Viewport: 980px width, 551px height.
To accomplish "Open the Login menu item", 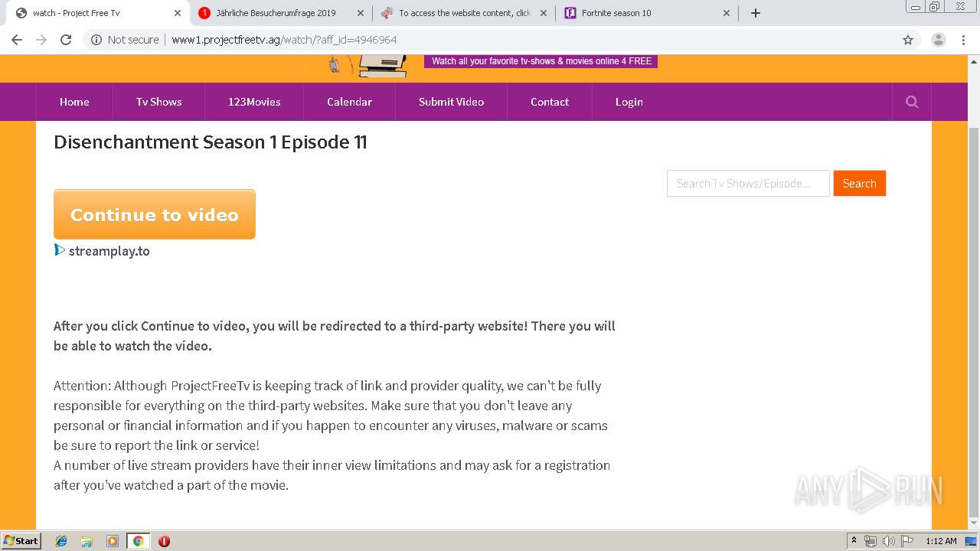I will pyautogui.click(x=629, y=102).
